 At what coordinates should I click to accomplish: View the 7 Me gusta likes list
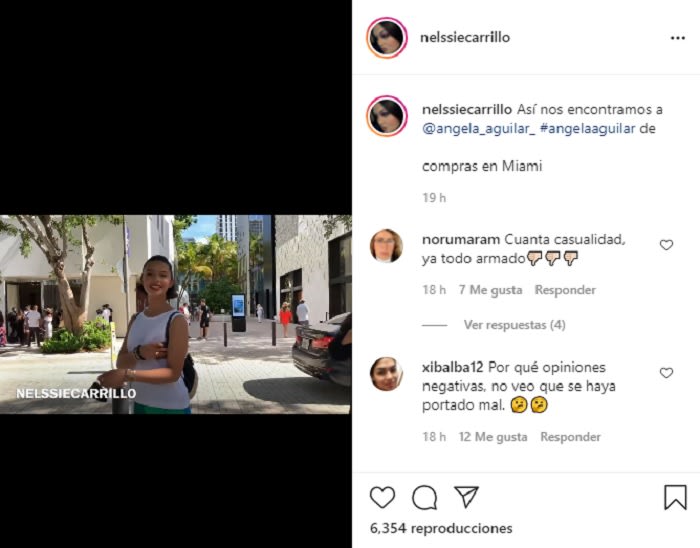point(491,290)
